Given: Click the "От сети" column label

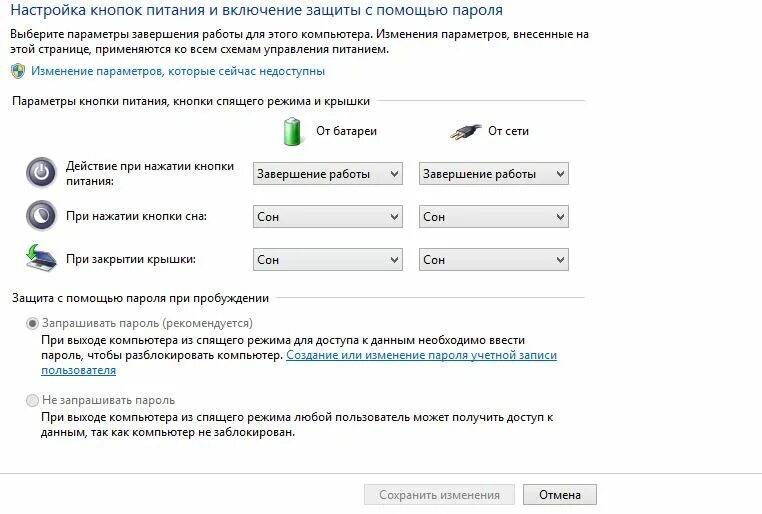Looking at the screenshot, I should (x=508, y=131).
